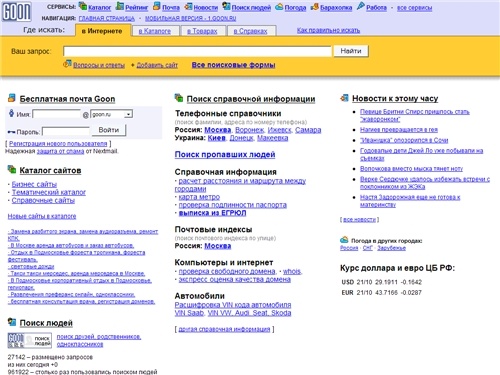This screenshot has height=375, width=500.
Task: Open карта метро link
Action: [199, 197]
